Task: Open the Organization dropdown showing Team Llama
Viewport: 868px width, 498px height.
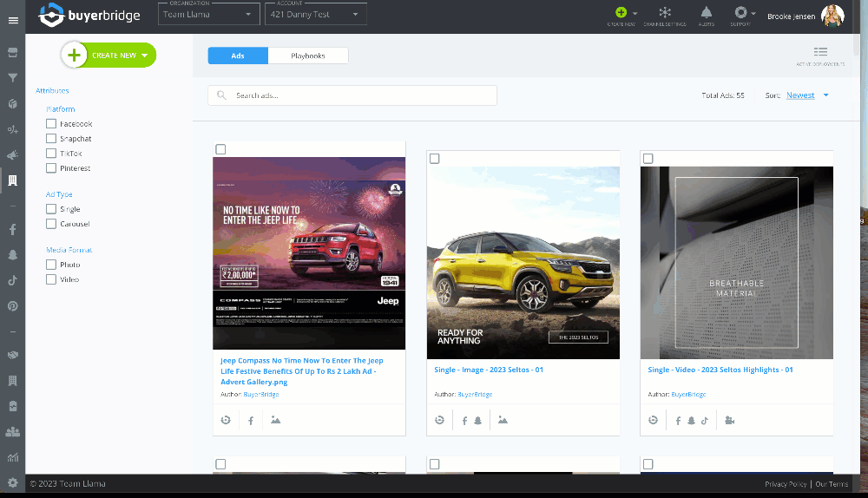Action: 208,15
